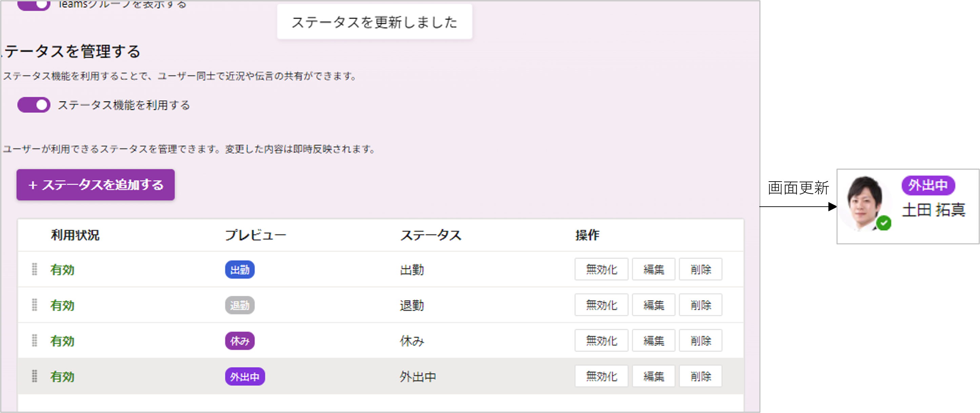Click the 有効 text in the 休み row
Viewport: 980px width, 413px height.
[62, 341]
